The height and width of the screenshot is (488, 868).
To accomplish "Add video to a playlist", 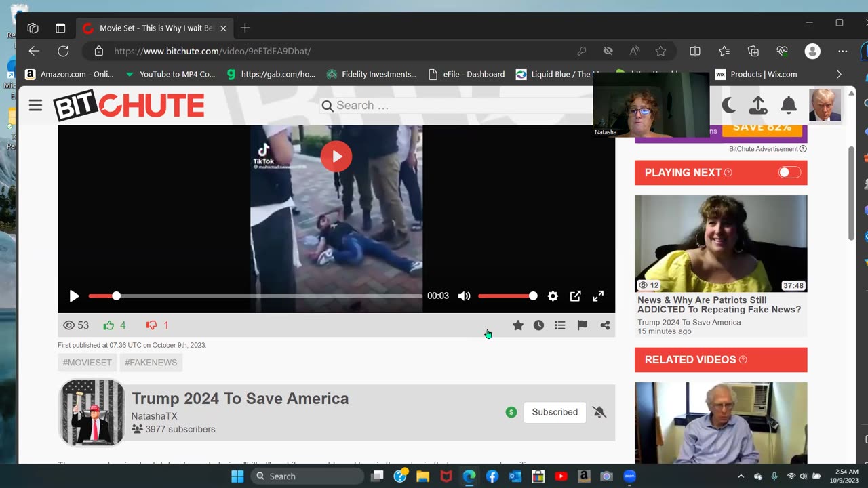I will [560, 325].
